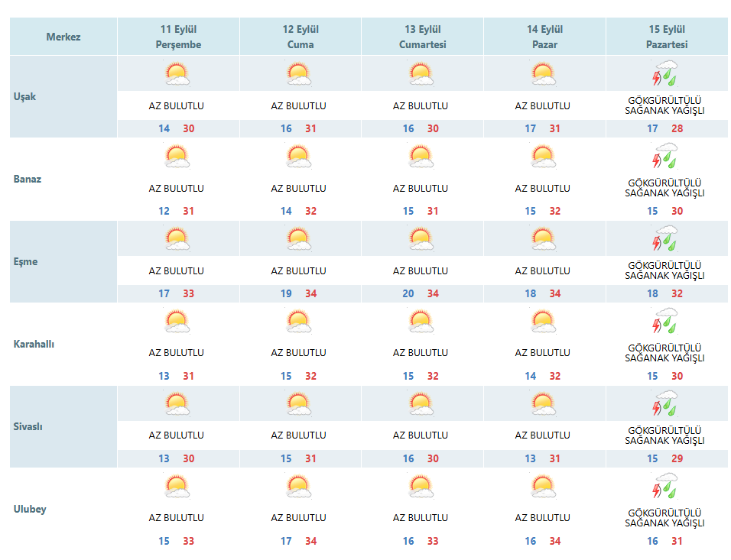Select Banaz's thunderstorm shower icon for Pazartesi

[x=665, y=156]
